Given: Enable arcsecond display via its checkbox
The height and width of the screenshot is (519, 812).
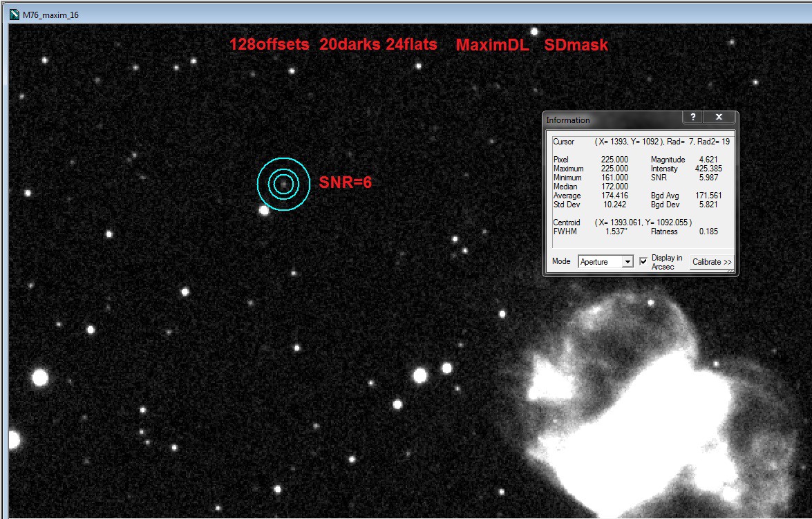Looking at the screenshot, I should [x=643, y=261].
